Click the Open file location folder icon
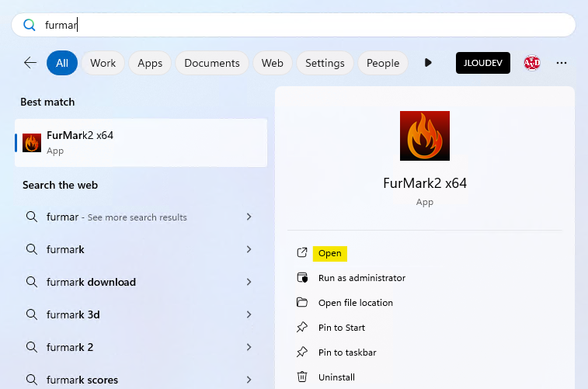This screenshot has width=588, height=389. click(302, 302)
